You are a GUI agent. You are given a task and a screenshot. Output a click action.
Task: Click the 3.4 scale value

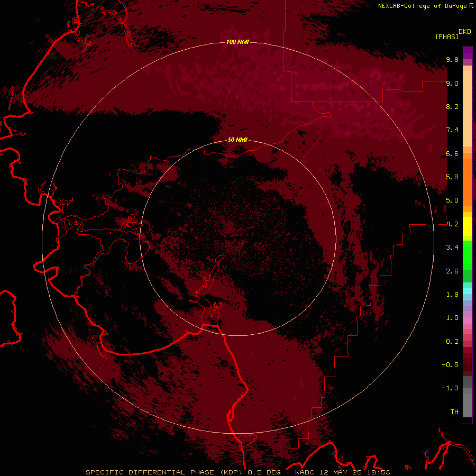pos(452,248)
